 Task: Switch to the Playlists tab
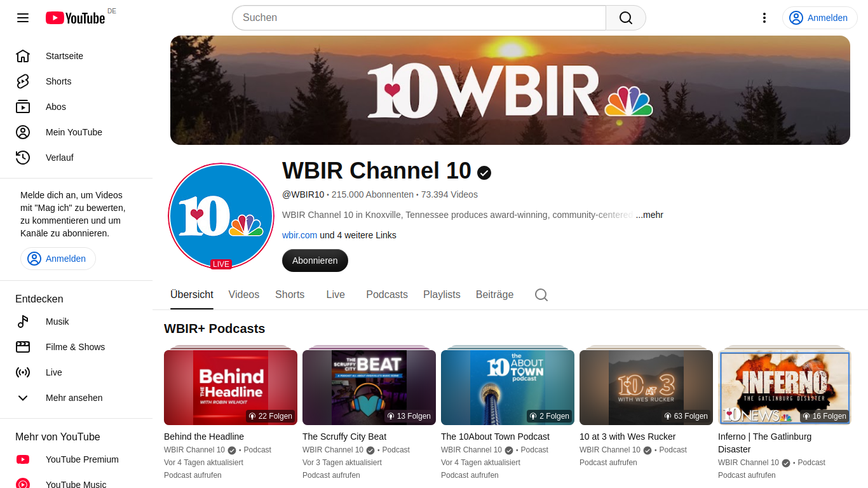coord(442,295)
